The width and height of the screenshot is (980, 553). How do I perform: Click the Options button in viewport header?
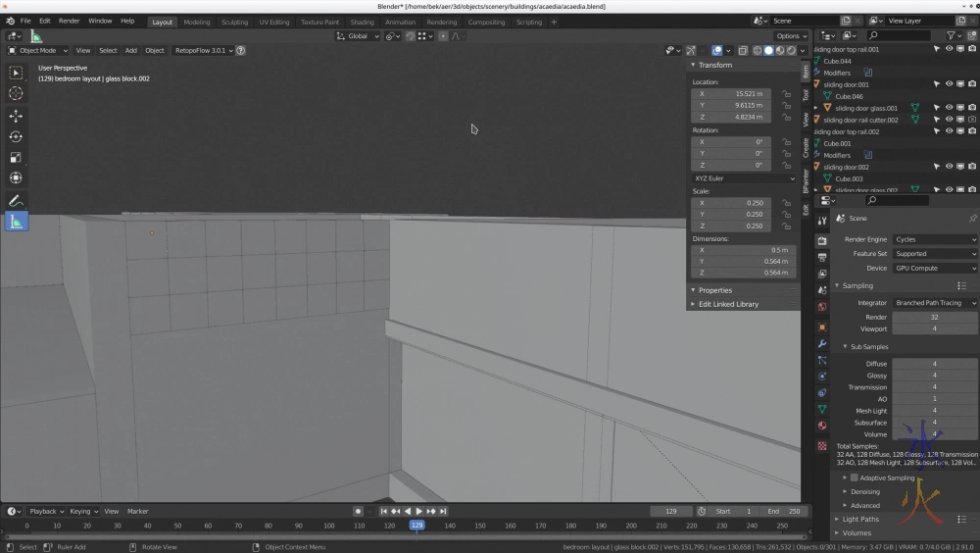[791, 36]
